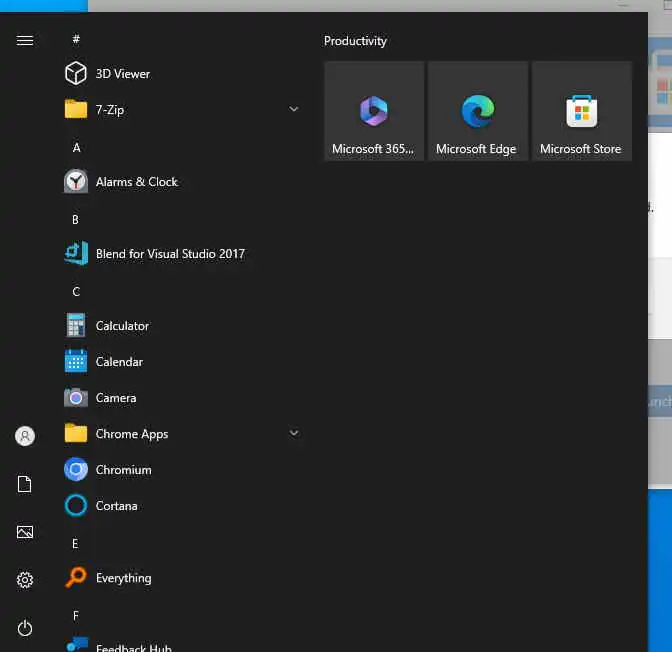
Task: Click the Everything text entry
Action: click(x=123, y=578)
